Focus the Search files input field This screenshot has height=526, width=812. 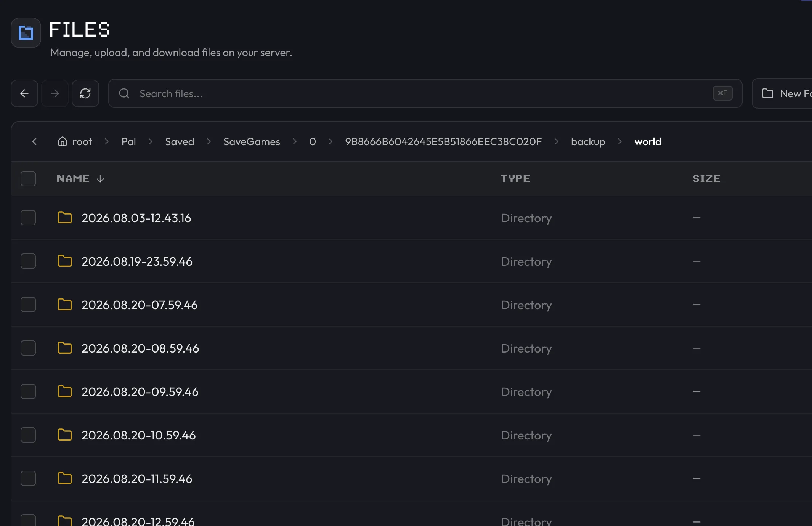(x=425, y=93)
